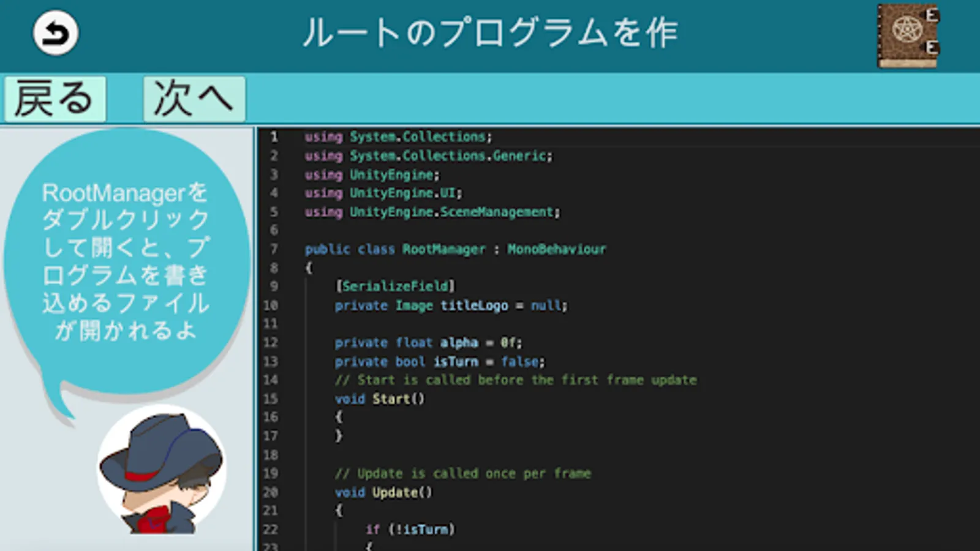Viewport: 980px width, 551px height.
Task: Tap the cowboy hat character avatar
Action: (161, 470)
